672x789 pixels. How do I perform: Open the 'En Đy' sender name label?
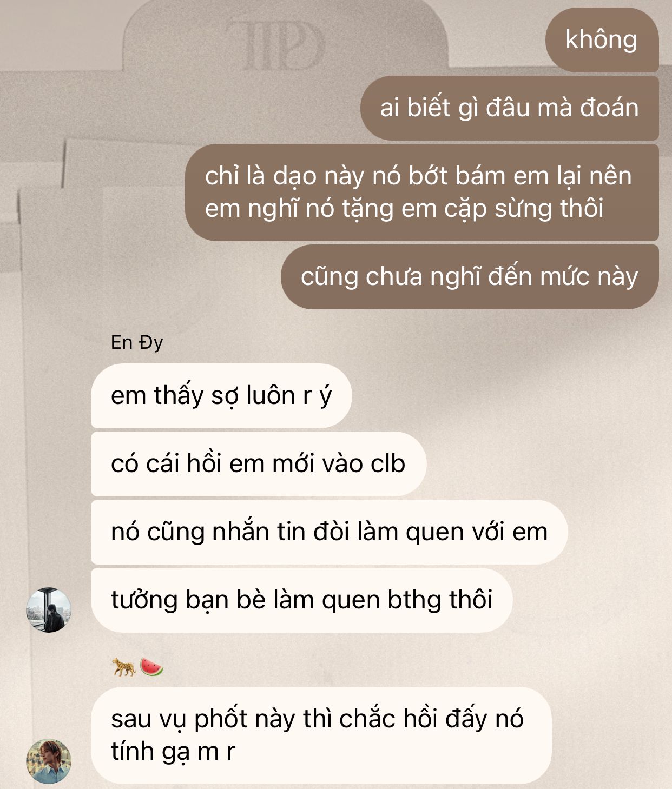coord(137,342)
